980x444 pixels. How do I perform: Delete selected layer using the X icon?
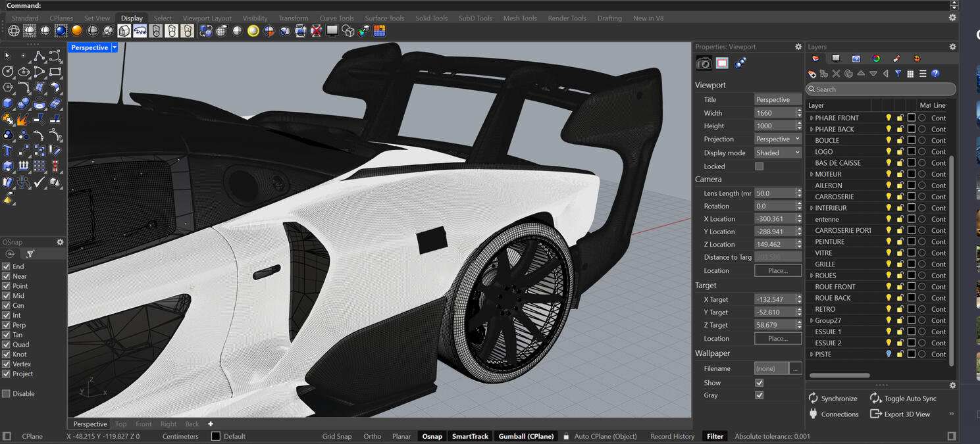click(x=836, y=74)
